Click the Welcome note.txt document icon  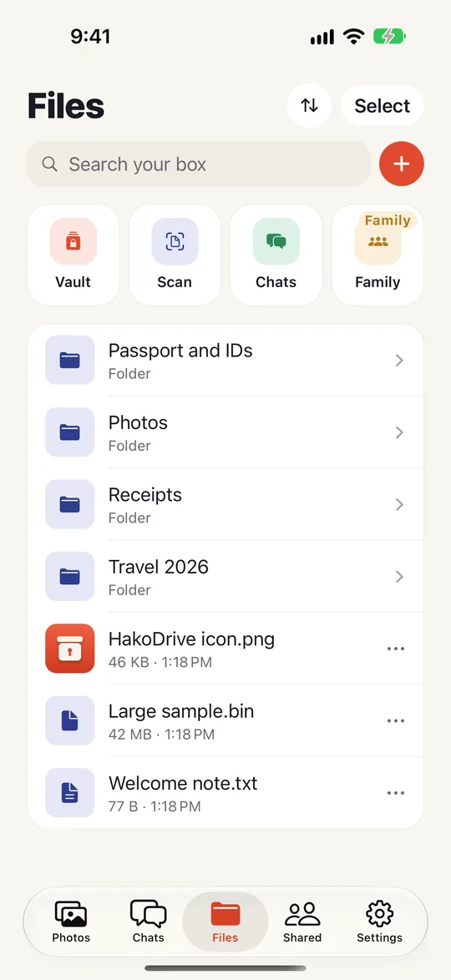[x=70, y=792]
